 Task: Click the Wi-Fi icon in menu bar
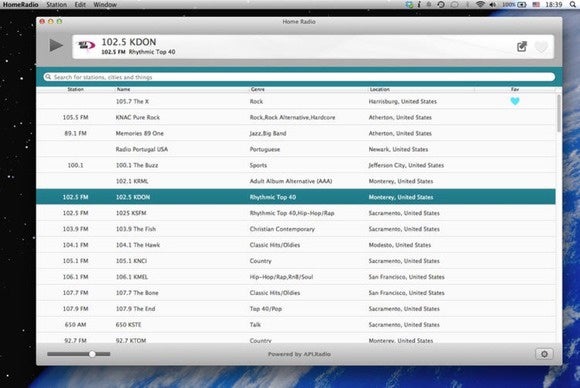(x=480, y=4)
